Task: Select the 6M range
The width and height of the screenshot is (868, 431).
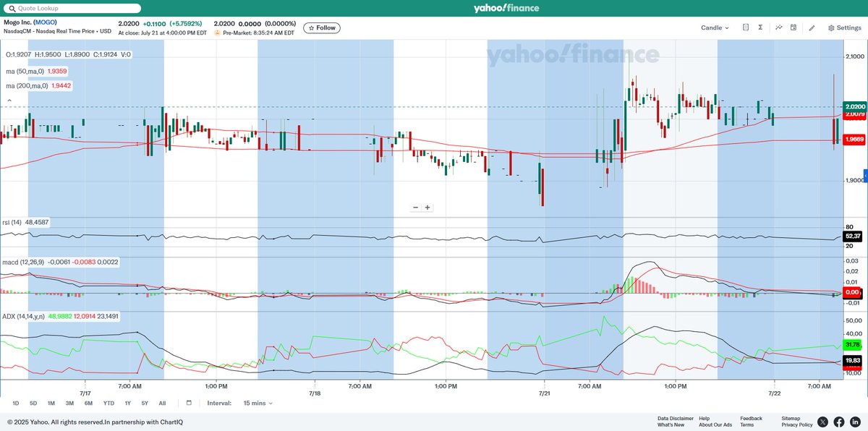Action: pos(88,403)
